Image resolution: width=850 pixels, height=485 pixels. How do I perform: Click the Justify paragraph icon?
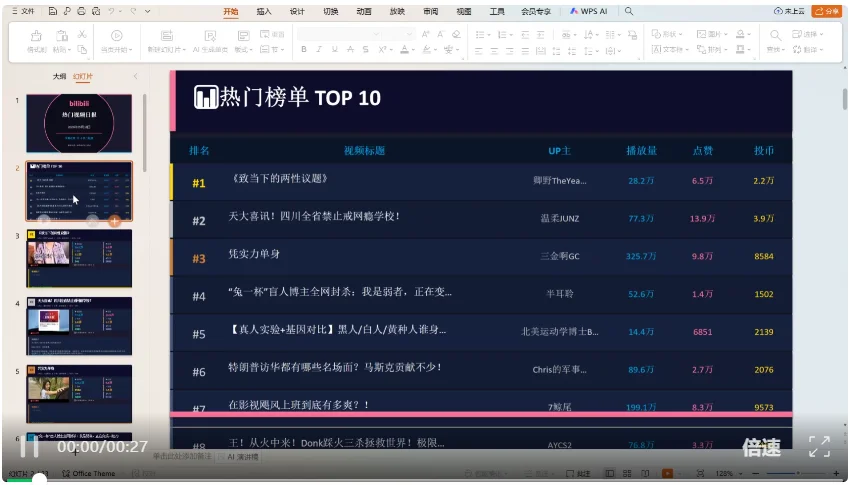pos(525,50)
